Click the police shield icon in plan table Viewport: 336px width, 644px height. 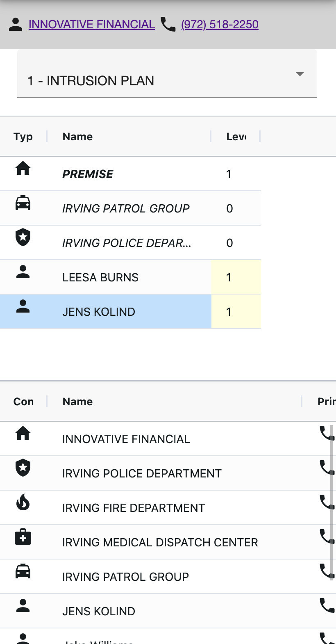point(23,237)
